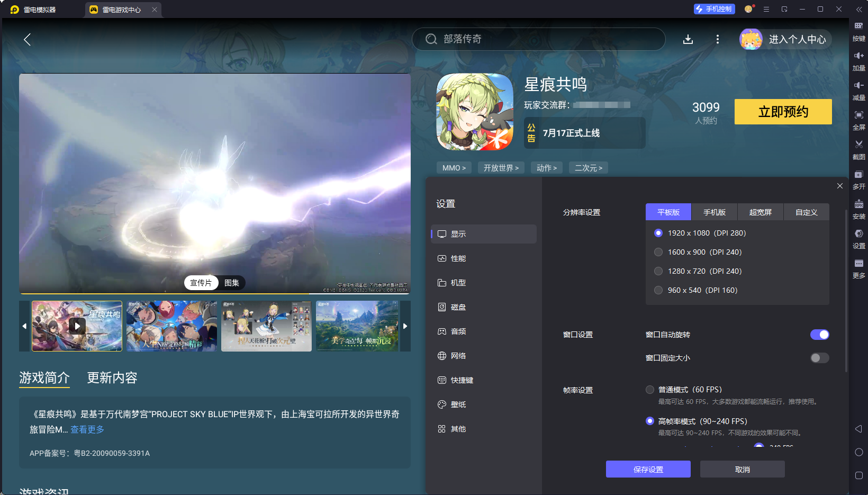The width and height of the screenshot is (868, 495).
Task: Click the 部落传奇 search field
Action: point(539,39)
